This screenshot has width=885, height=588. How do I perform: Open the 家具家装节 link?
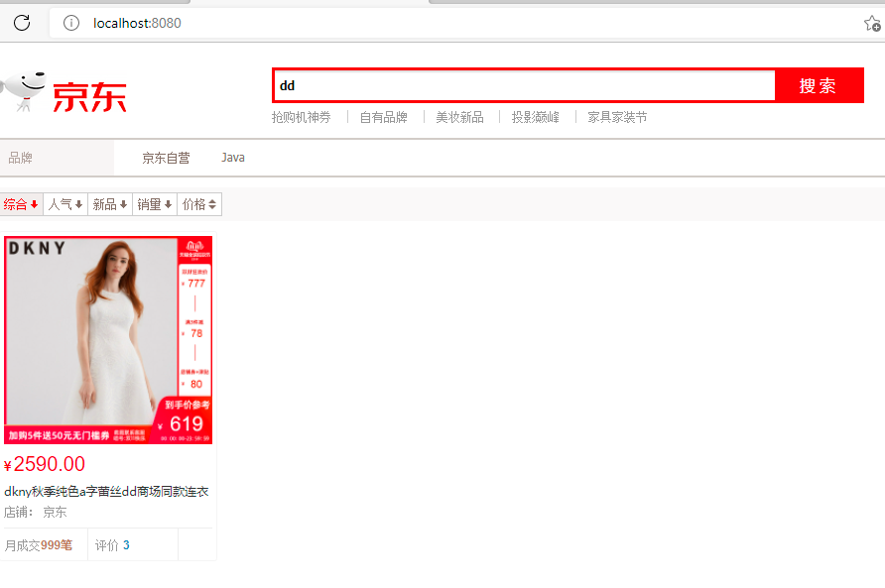coord(617,117)
